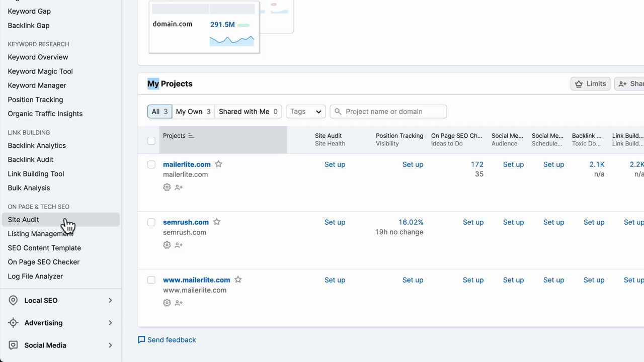Star the mailerlite.com project
Viewport: 644px width, 362px height.
click(218, 164)
